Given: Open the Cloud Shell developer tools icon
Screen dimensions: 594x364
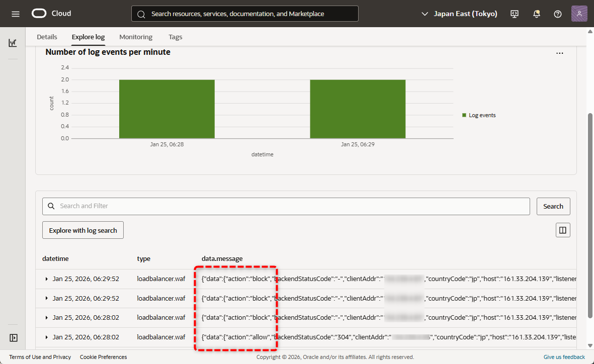Looking at the screenshot, I should point(515,14).
